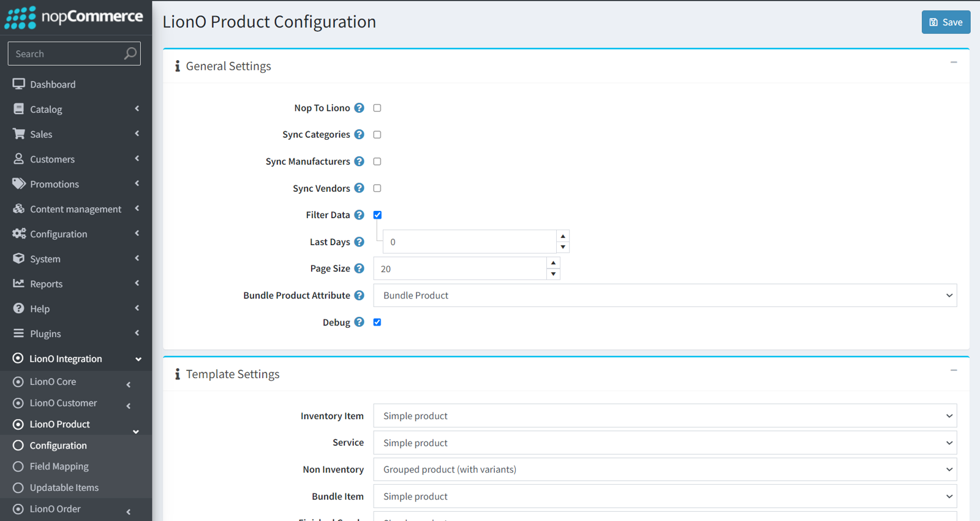Click the Help question mark icon in sidebar

(19, 308)
